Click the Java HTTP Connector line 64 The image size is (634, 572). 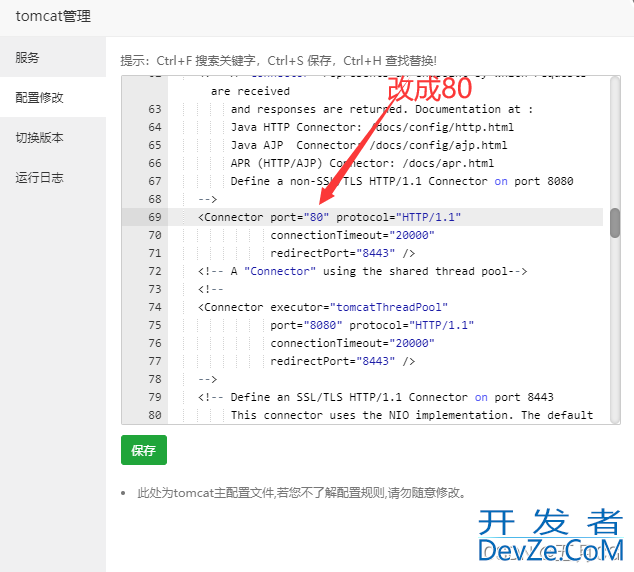coord(372,127)
